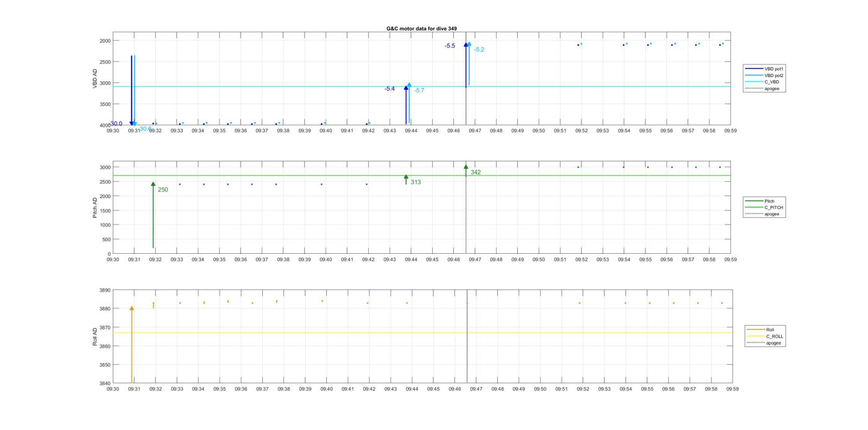Click the '09:40' tick under the VBD plot
The image size is (868, 430).
tap(325, 131)
